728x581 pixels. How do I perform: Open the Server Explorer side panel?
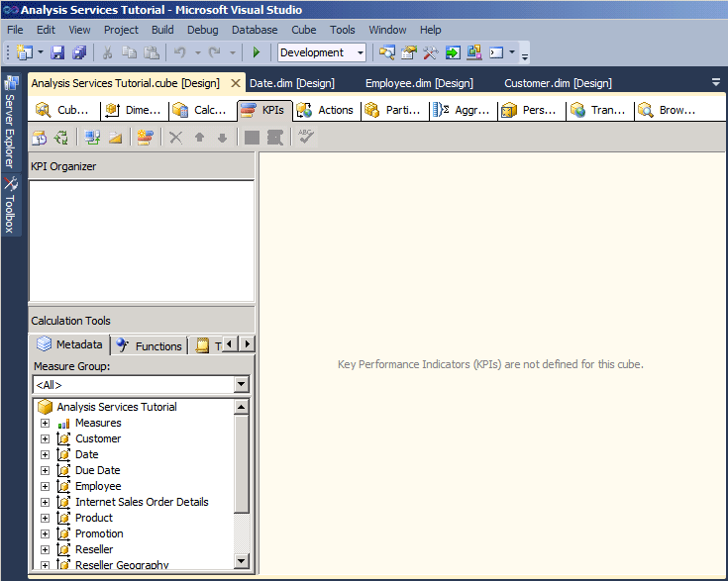click(x=10, y=121)
